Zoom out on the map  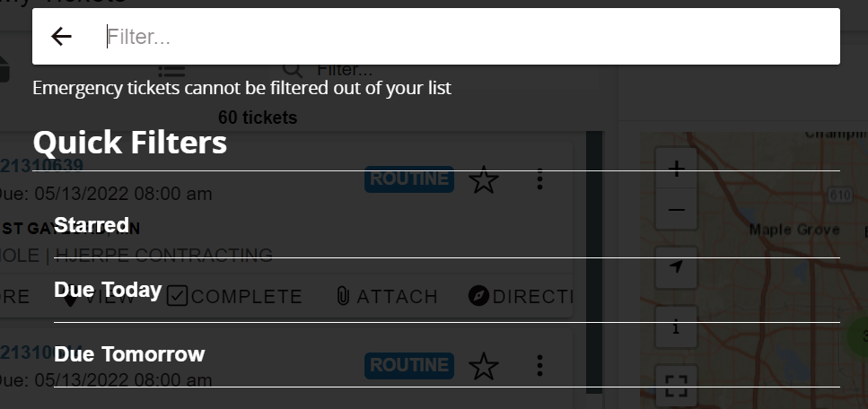(x=676, y=209)
